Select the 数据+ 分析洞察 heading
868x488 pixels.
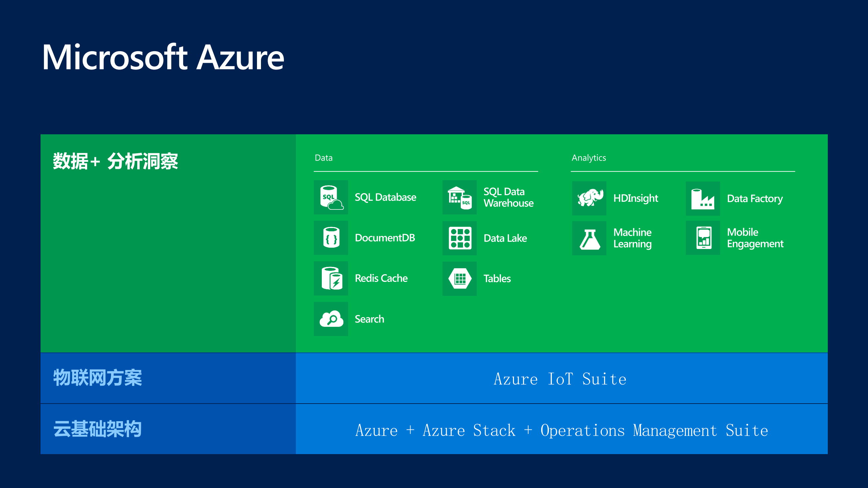(x=115, y=161)
